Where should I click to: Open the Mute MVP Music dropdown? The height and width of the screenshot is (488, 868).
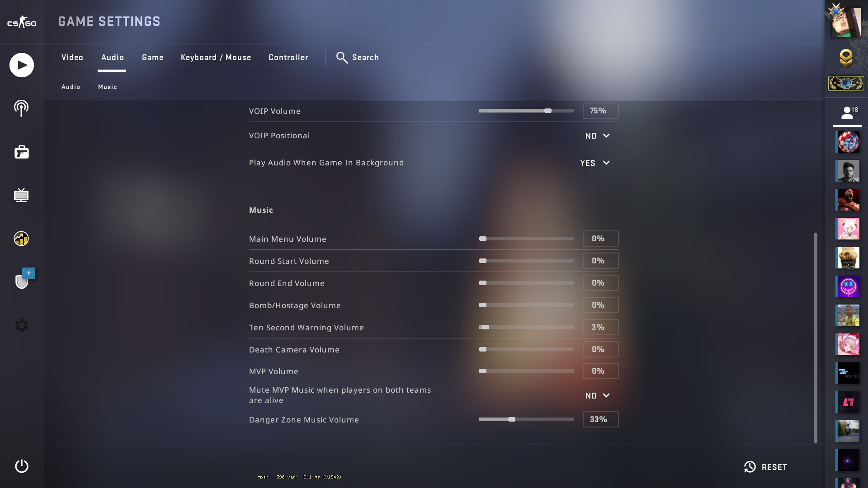[597, 396]
